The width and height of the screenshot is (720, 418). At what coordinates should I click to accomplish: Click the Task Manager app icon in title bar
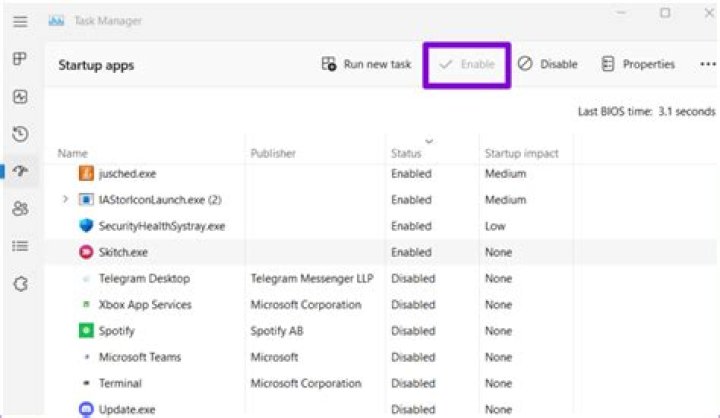pyautogui.click(x=56, y=21)
